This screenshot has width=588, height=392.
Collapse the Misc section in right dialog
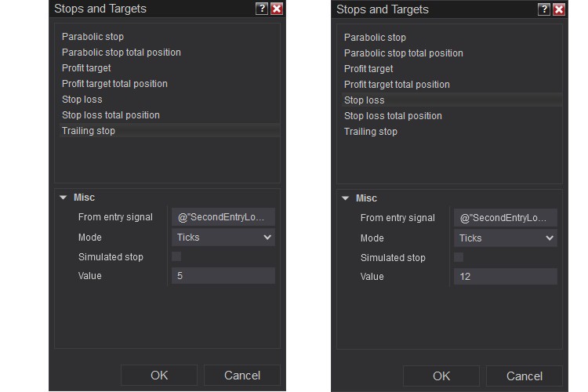click(x=345, y=198)
